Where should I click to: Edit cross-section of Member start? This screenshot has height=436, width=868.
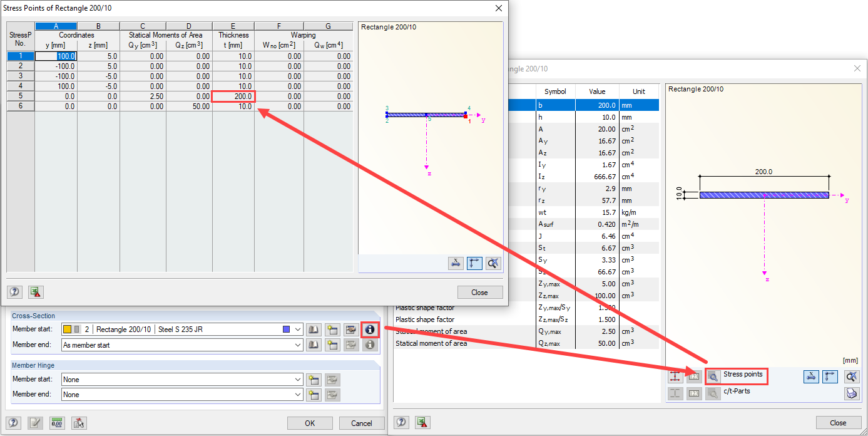(x=351, y=330)
